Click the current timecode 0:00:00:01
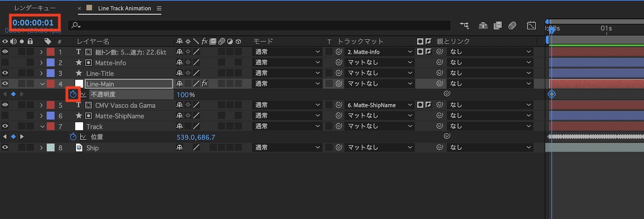Viewport: 644px width, 219px height. [33, 23]
